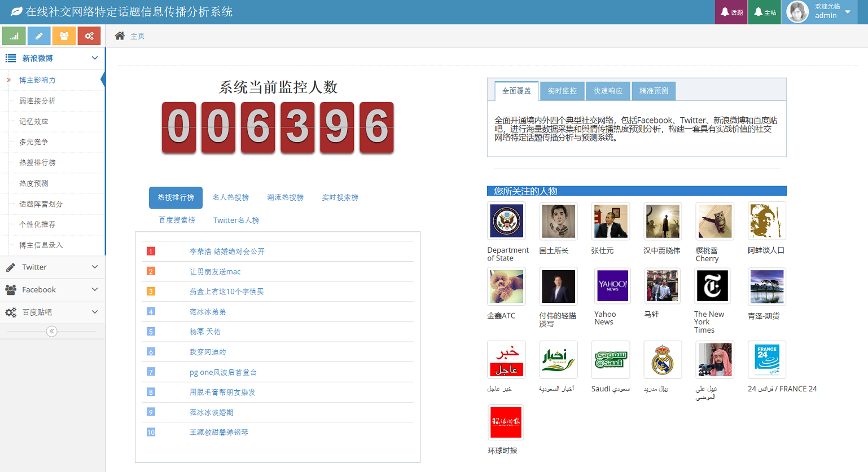The image size is (868, 472).
Task: Open hot topic 王源教谢馨弹钢琴
Action: tap(219, 433)
